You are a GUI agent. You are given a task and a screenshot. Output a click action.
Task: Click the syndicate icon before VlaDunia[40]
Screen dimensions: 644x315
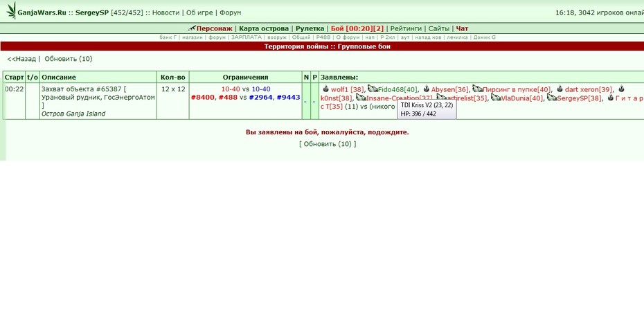(496, 98)
